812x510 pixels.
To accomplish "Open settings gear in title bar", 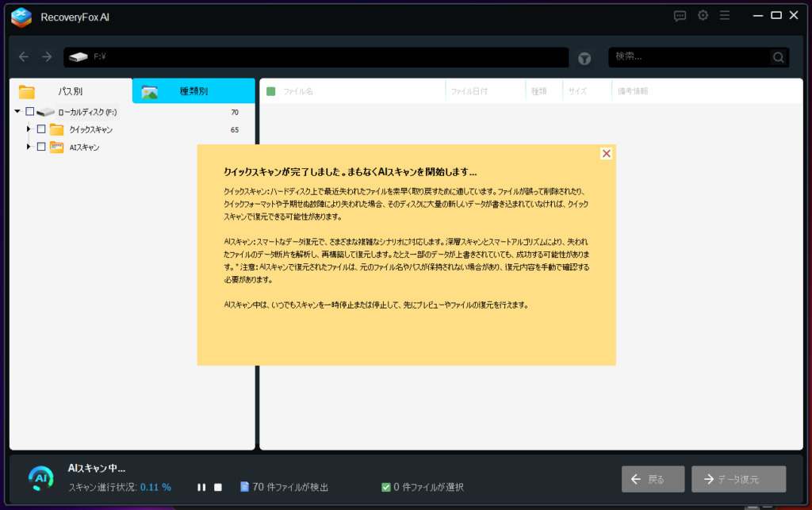I will click(x=703, y=16).
